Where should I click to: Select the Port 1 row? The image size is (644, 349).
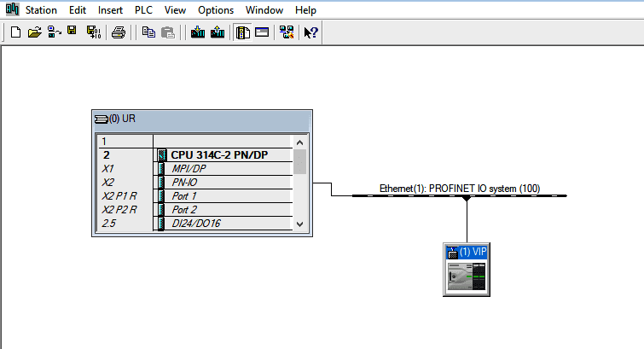195,195
